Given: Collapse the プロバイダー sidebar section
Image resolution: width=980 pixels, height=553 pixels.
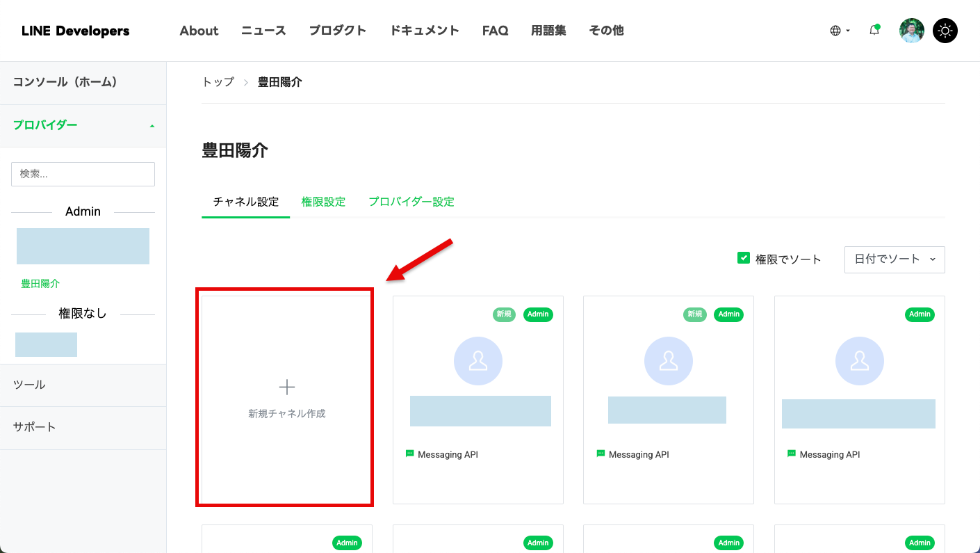Looking at the screenshot, I should click(83, 125).
